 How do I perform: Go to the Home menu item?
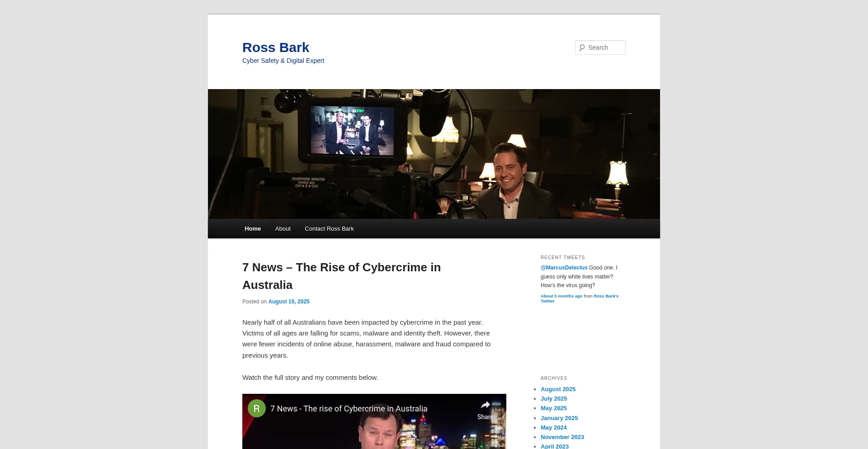pyautogui.click(x=253, y=229)
